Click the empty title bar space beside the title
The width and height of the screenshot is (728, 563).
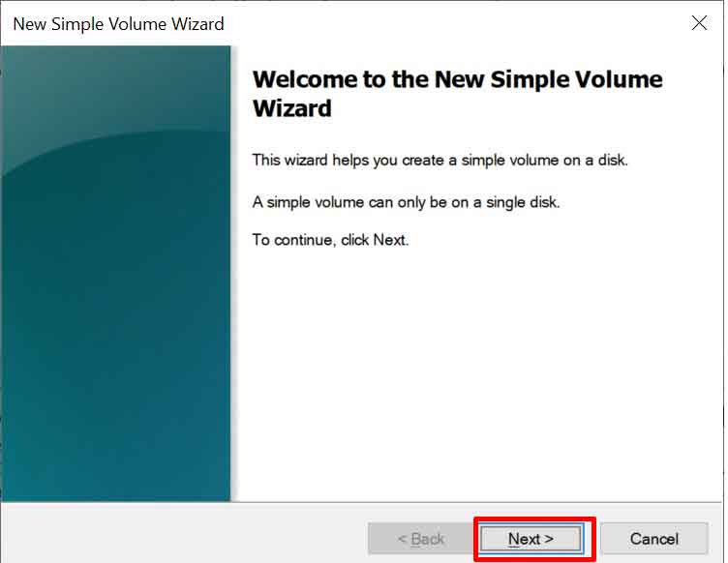pos(455,23)
